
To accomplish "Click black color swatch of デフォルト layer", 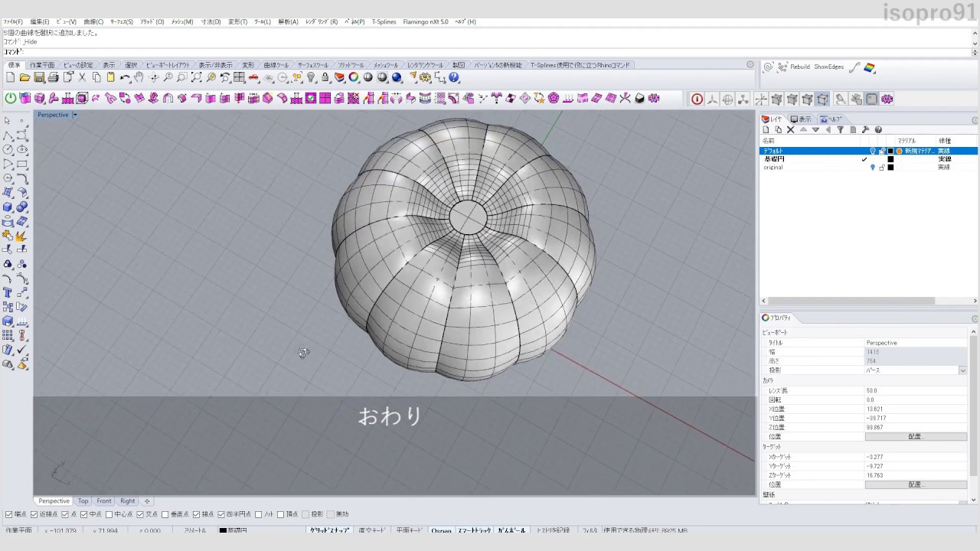I will click(890, 152).
